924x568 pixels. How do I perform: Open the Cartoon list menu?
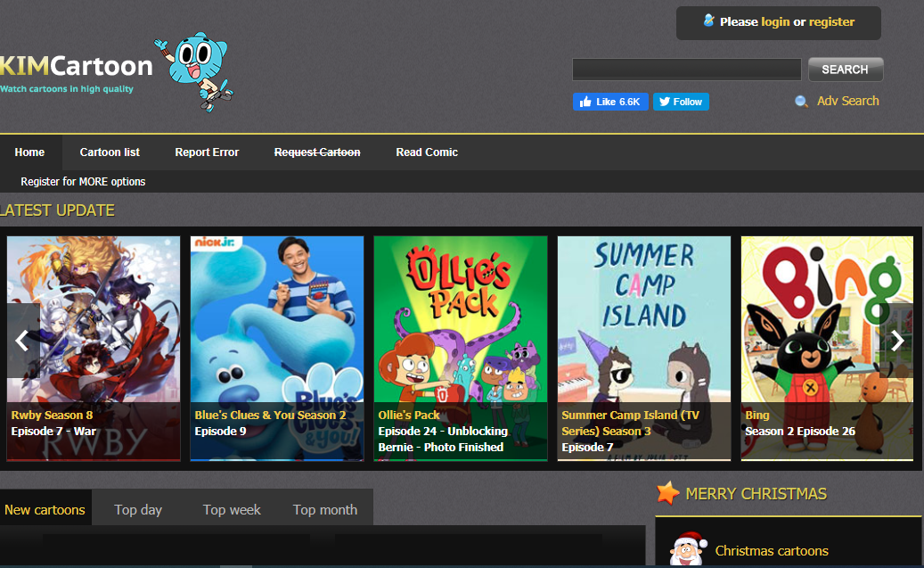(110, 152)
